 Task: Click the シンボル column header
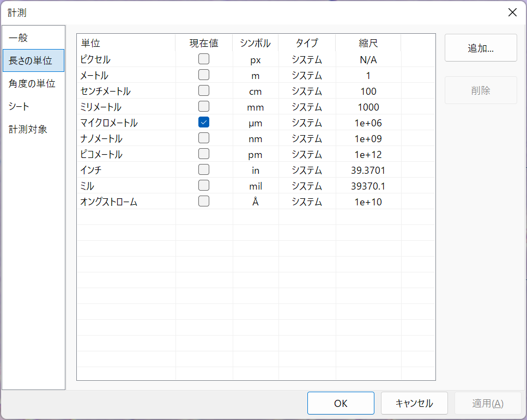pos(256,43)
